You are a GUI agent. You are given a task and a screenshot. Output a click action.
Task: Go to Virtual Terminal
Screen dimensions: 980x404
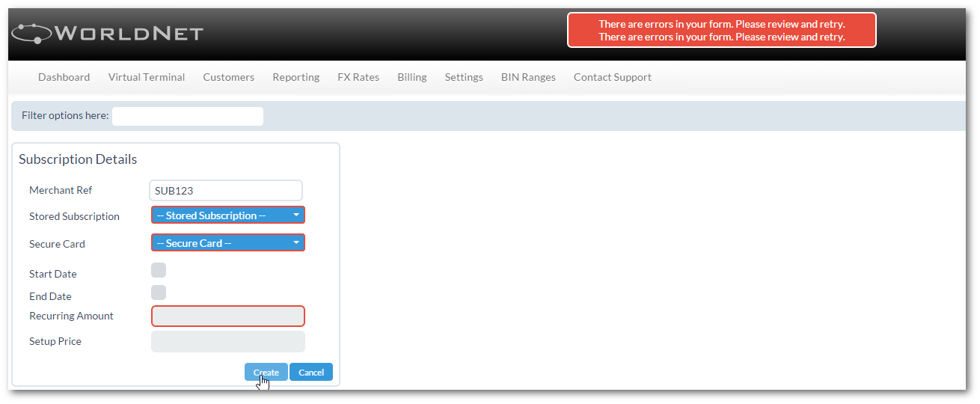146,77
